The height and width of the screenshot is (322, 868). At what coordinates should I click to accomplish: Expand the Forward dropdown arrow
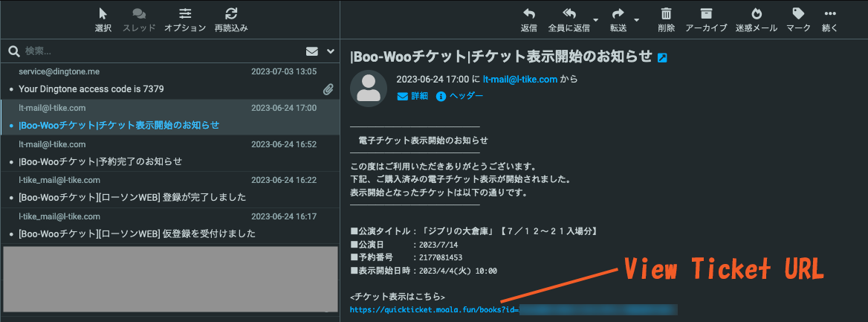coord(637,20)
